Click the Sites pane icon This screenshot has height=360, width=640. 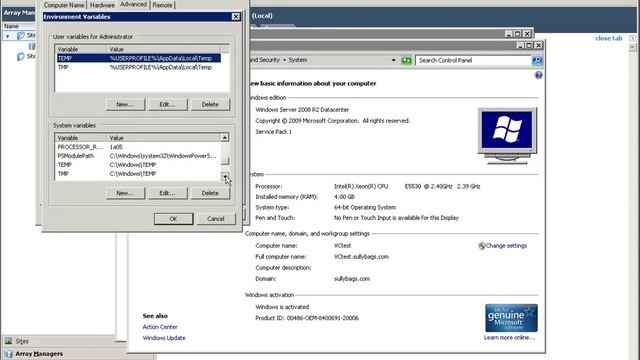point(9,341)
